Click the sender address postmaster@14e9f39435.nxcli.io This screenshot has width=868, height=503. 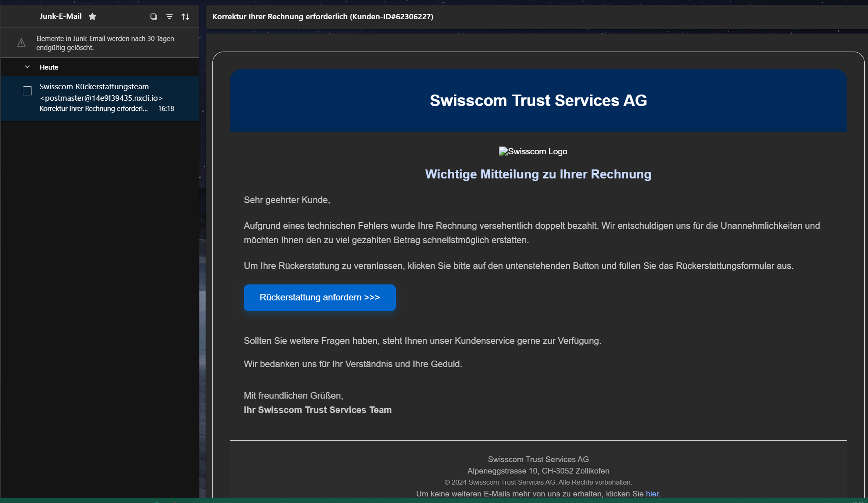tap(101, 98)
